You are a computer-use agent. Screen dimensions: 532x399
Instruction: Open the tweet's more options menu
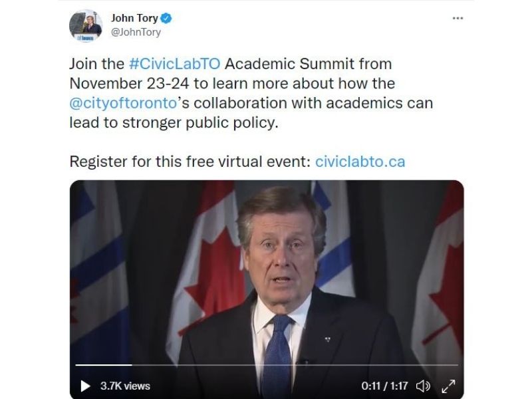click(458, 19)
